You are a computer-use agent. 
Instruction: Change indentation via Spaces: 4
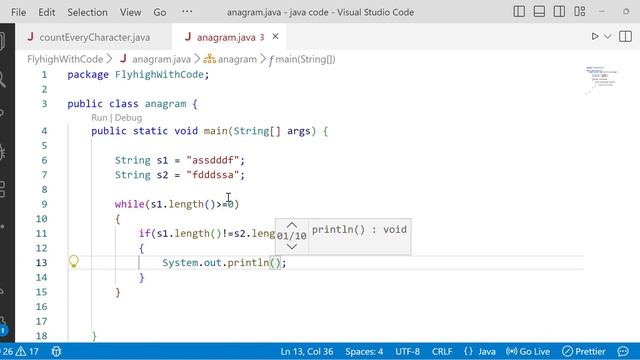[364, 351]
